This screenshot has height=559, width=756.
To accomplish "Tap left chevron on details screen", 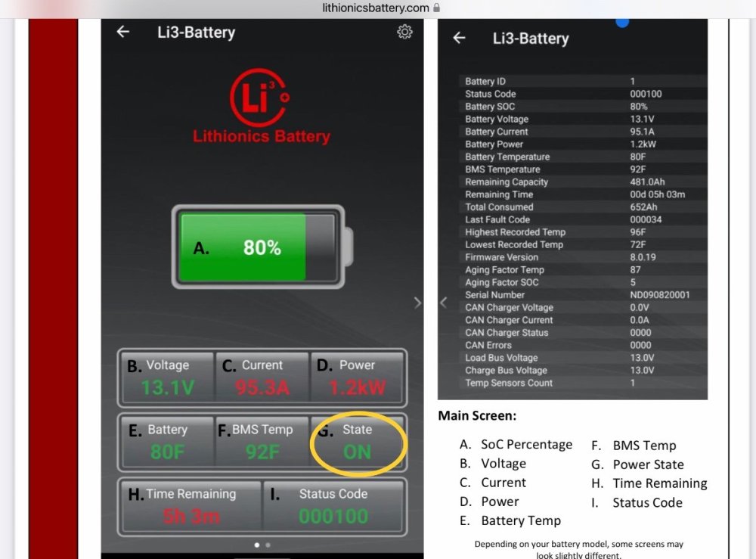I will 444,303.
